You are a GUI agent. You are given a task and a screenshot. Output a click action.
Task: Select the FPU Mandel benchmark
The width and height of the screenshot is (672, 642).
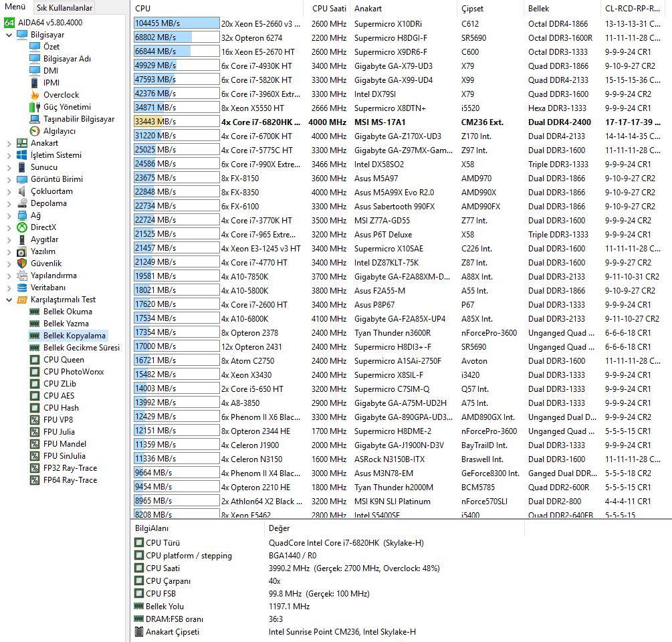(x=65, y=443)
